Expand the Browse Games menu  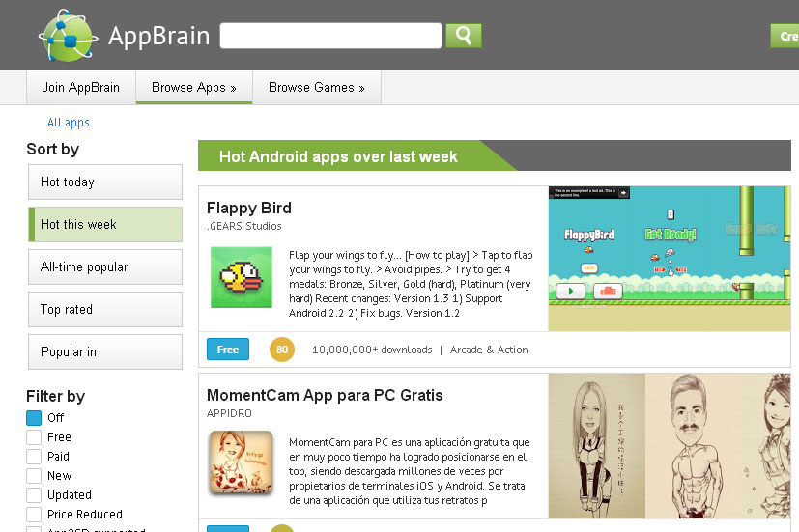317,88
